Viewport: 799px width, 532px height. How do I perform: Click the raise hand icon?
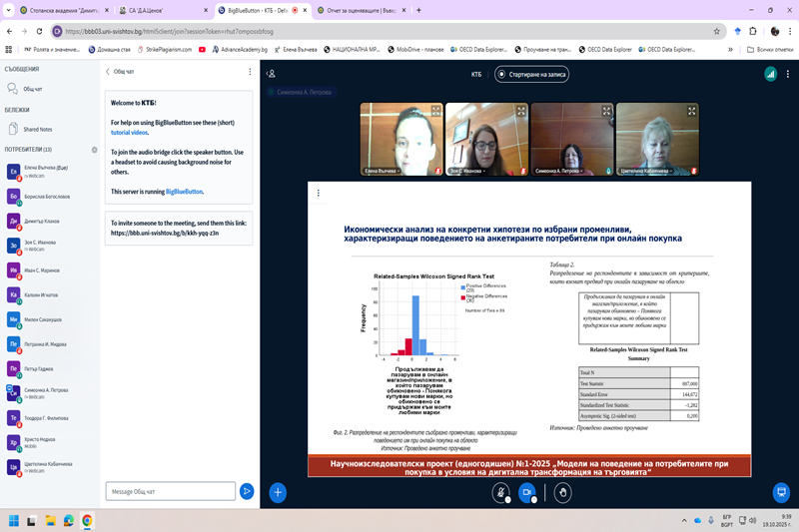[x=563, y=491]
